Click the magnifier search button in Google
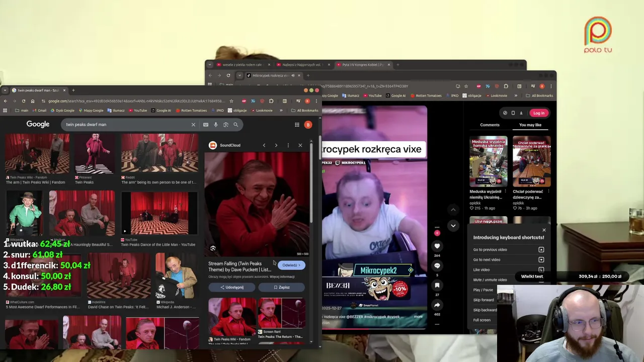This screenshot has width=644, height=362. [235, 125]
